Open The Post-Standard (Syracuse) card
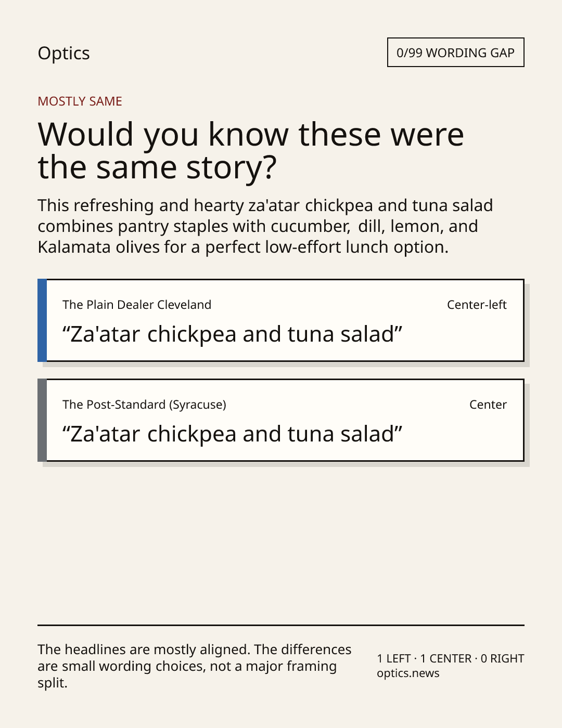Viewport: 562px width, 728px height. (280, 420)
